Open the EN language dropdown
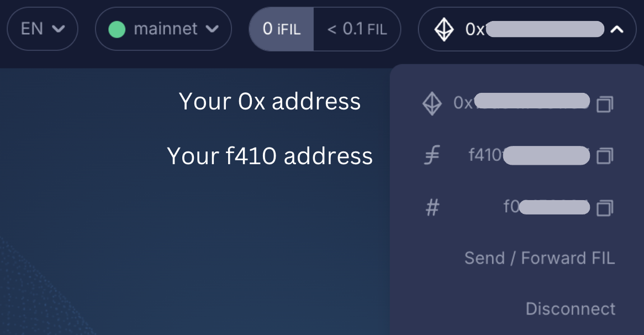Image resolution: width=644 pixels, height=335 pixels. [x=43, y=29]
